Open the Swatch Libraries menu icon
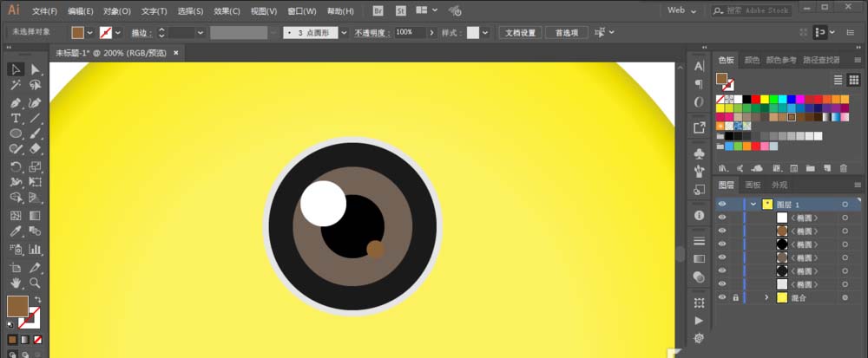The height and width of the screenshot is (358, 868). (x=722, y=168)
